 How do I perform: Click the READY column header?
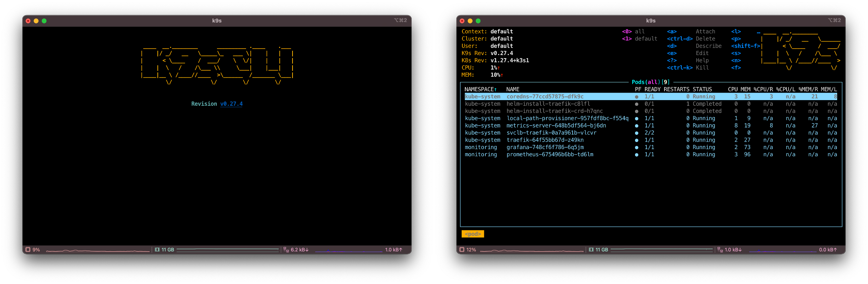click(x=652, y=89)
